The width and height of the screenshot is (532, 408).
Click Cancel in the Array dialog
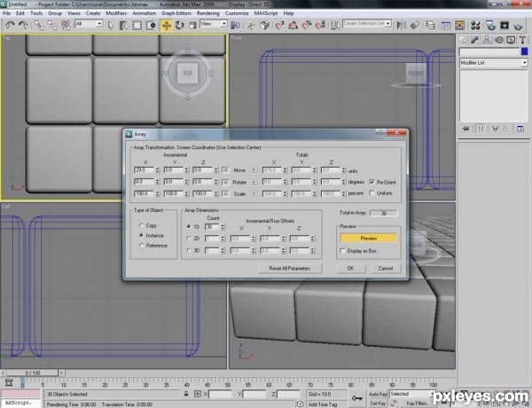(x=386, y=268)
